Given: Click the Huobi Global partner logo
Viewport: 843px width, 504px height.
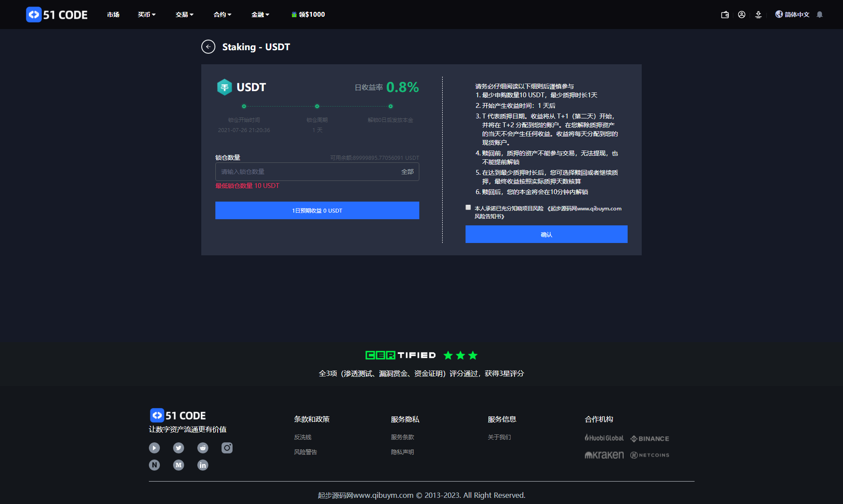Looking at the screenshot, I should tap(604, 438).
